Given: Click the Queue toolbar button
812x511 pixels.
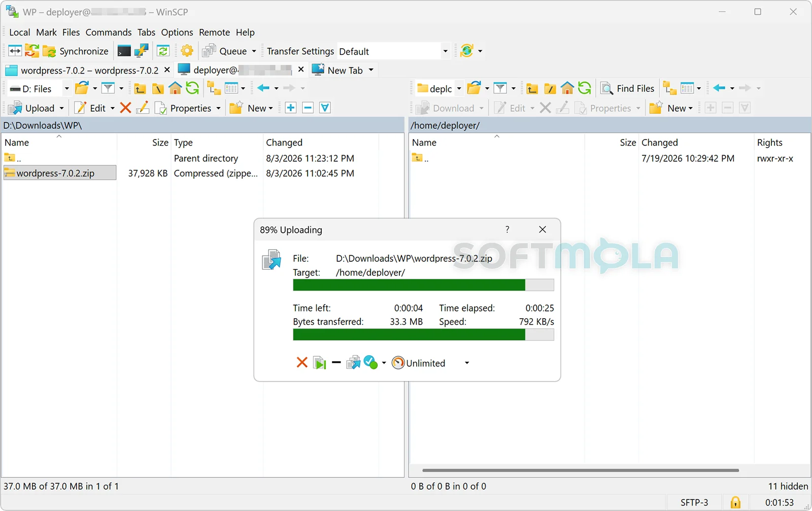Looking at the screenshot, I should click(224, 51).
